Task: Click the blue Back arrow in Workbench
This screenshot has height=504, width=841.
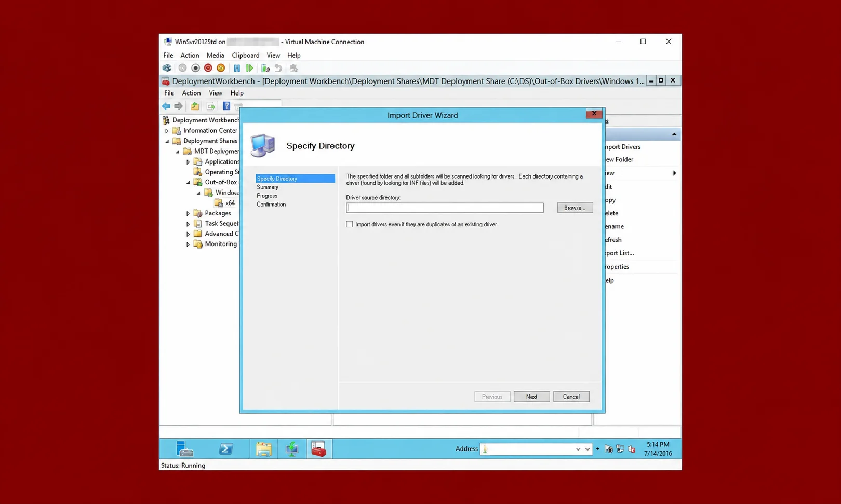Action: (x=166, y=106)
